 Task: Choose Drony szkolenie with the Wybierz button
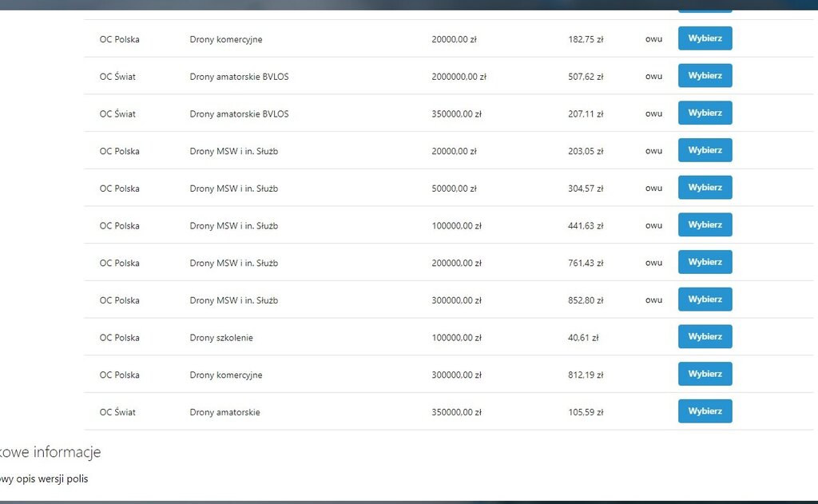pos(705,337)
